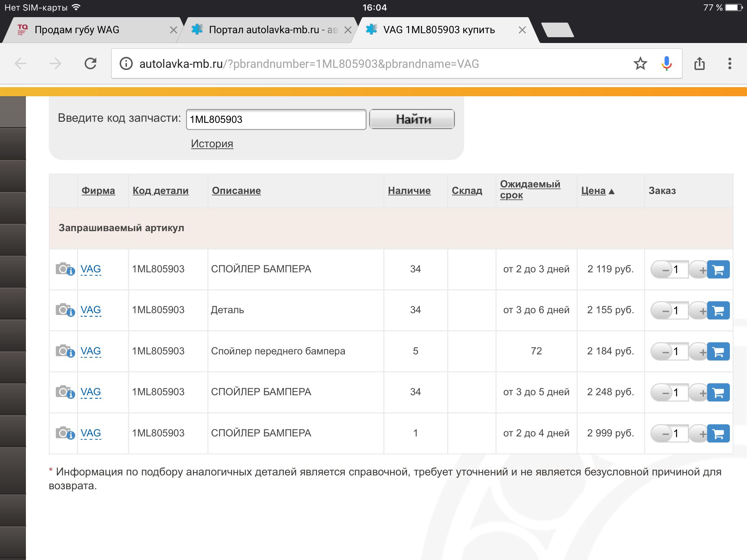
Task: Sort results by Ожидаемый срок
Action: [530, 189]
